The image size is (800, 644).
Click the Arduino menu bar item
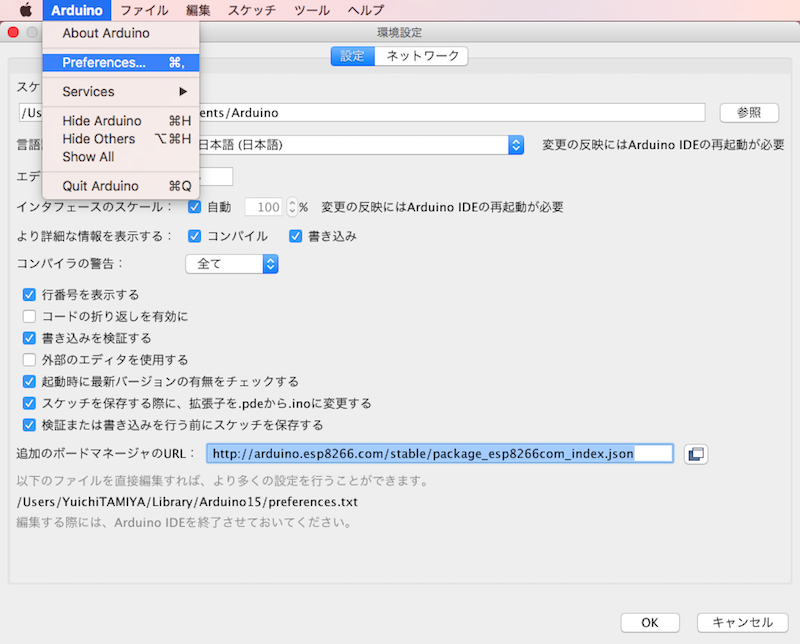point(77,10)
